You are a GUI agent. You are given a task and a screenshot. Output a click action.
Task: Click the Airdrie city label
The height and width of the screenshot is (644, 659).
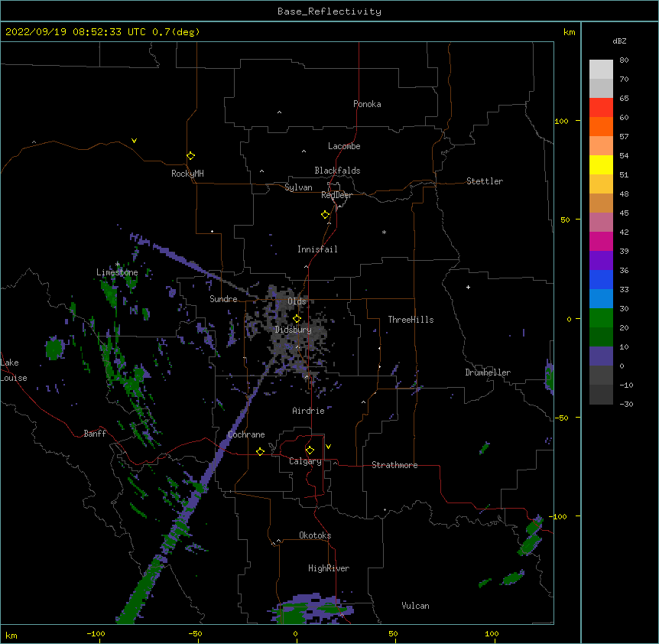308,411
